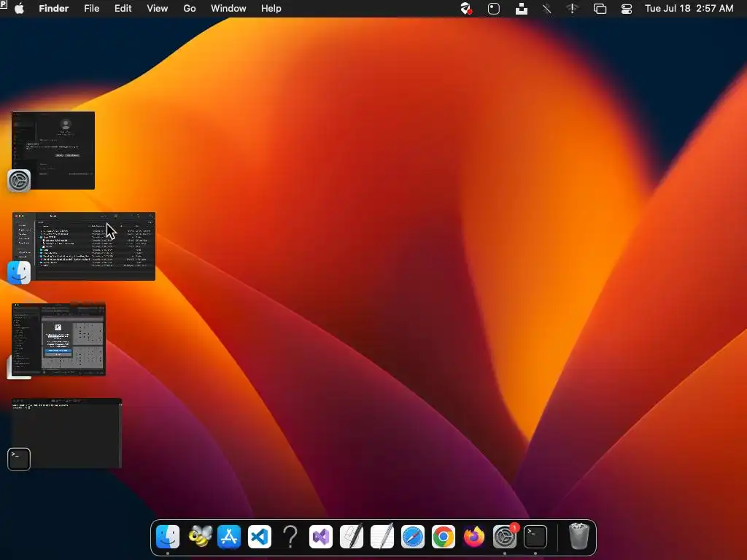Click the Terminal icon beside its Stage Manager thumbnail
Image resolution: width=747 pixels, height=560 pixels.
click(19, 459)
